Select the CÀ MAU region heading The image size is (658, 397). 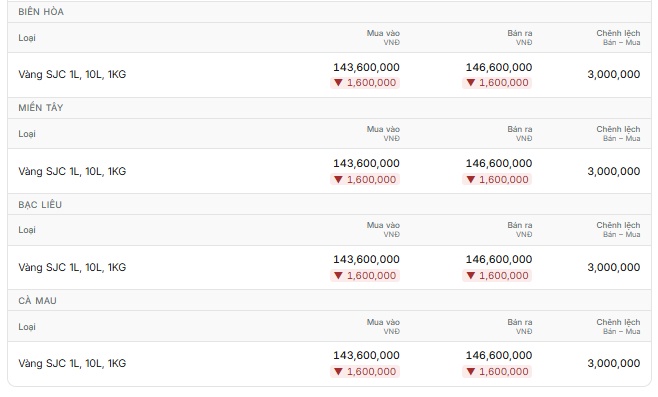pos(37,300)
